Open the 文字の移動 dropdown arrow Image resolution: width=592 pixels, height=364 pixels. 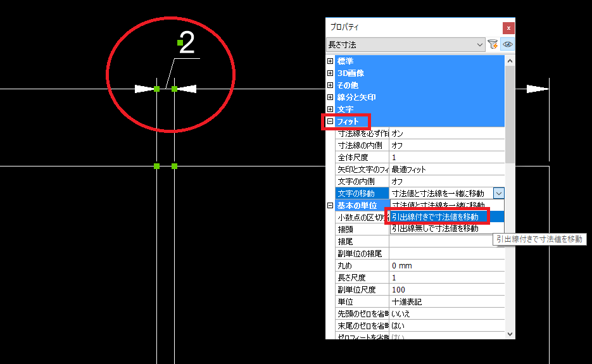499,193
